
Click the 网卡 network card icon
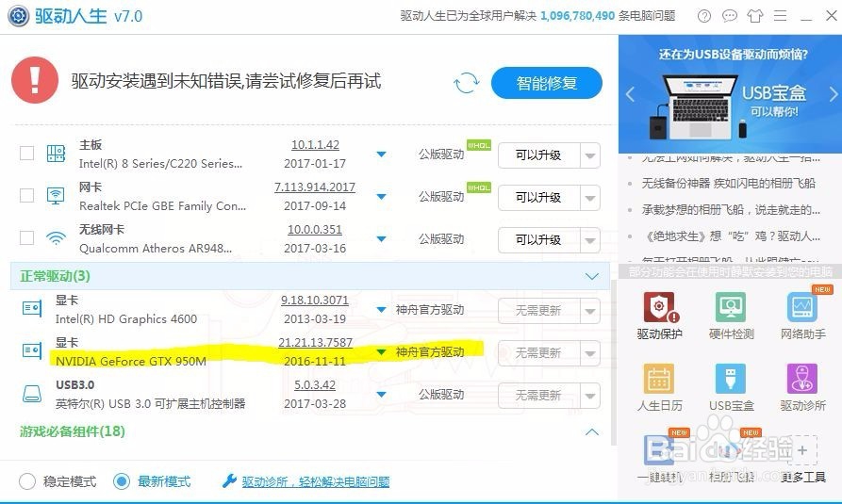[56, 195]
